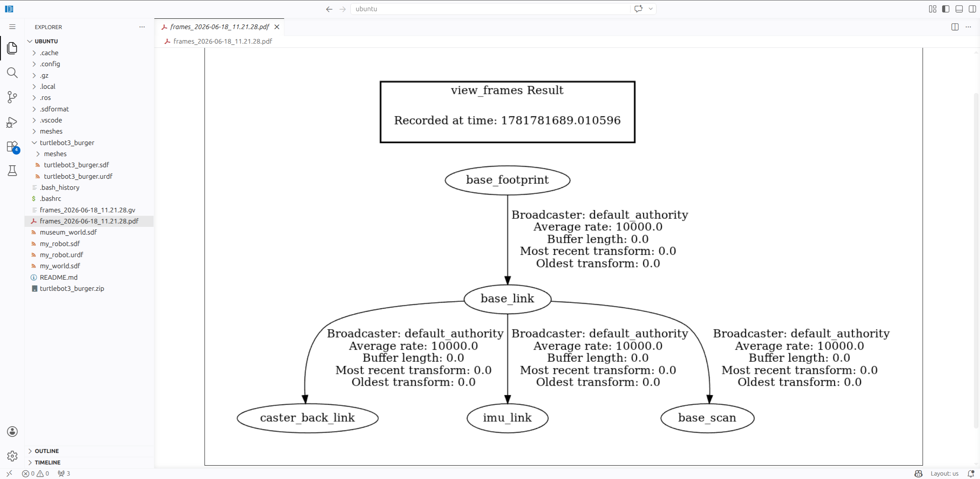Viewport: 980px width, 479px height.
Task: Open the Layout: us keyboard indicator
Action: point(944,474)
